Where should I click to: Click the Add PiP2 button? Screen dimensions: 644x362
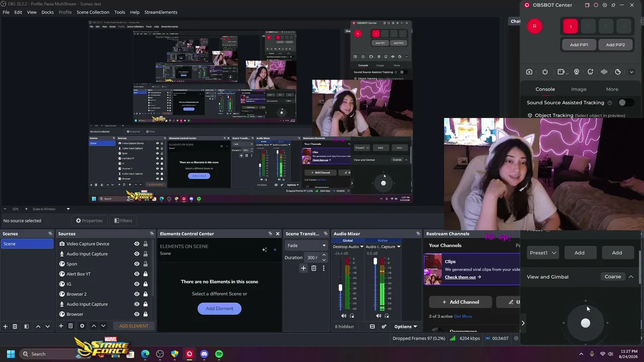(x=615, y=45)
